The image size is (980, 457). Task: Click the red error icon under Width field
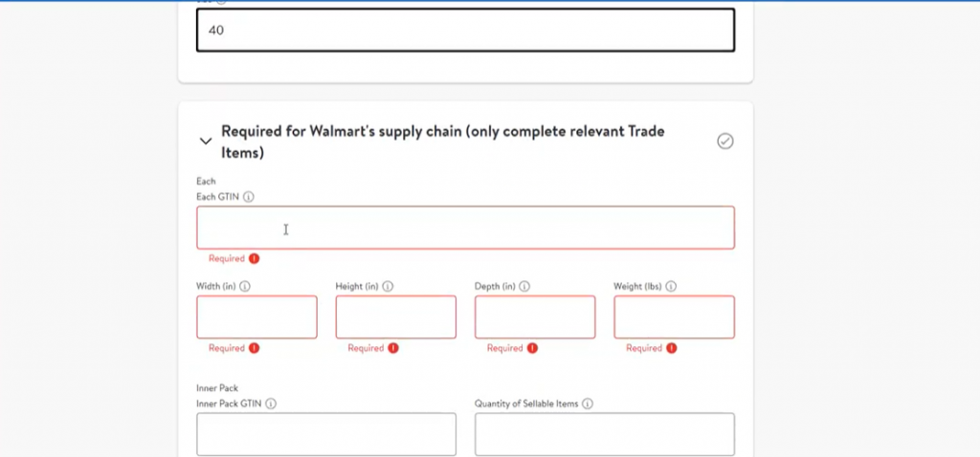[x=255, y=348]
